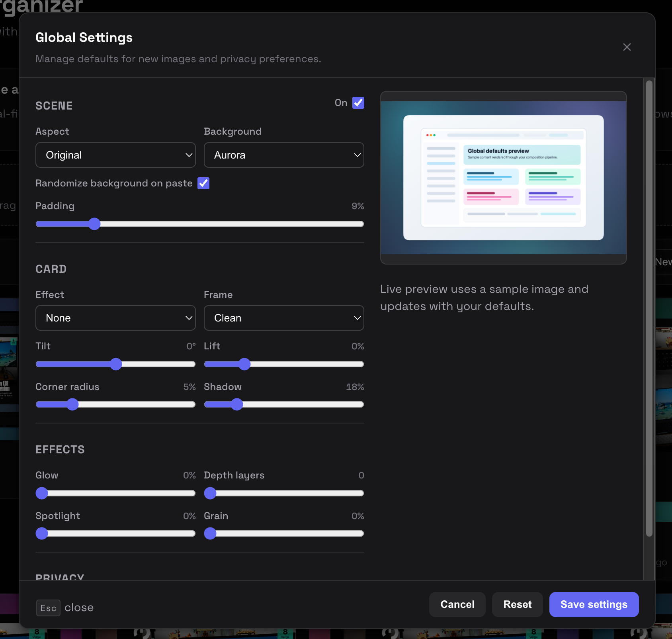Open the Background dropdown showing Aurora
This screenshot has width=672, height=639.
click(283, 155)
